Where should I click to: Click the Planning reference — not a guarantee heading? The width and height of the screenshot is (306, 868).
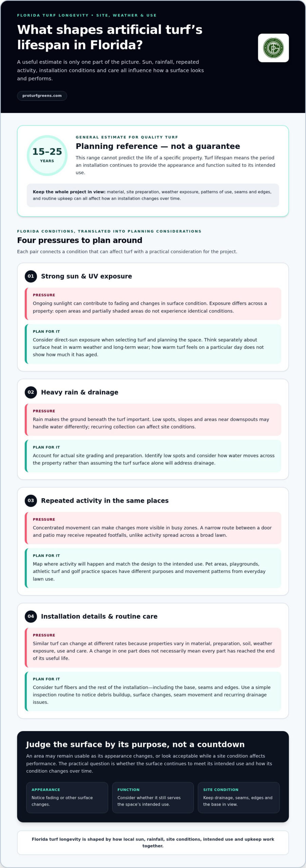click(x=158, y=146)
